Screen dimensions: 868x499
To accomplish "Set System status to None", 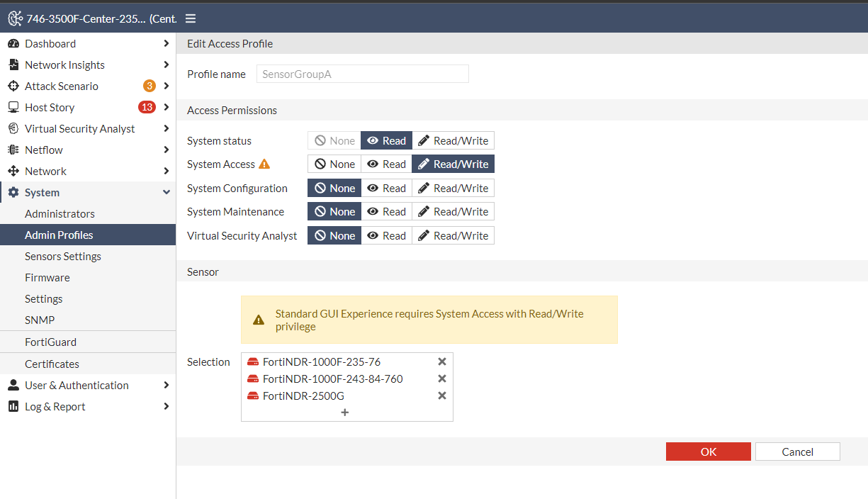I will click(x=334, y=140).
